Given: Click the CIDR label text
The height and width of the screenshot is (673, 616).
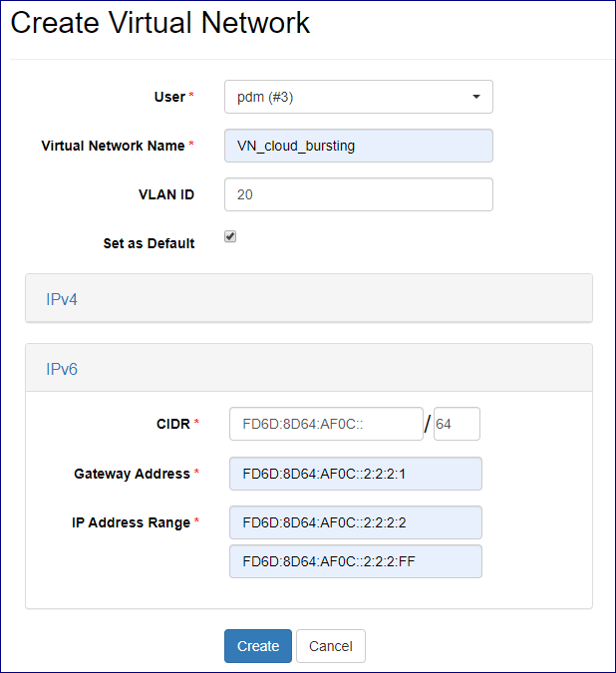Looking at the screenshot, I should click(x=165, y=424).
